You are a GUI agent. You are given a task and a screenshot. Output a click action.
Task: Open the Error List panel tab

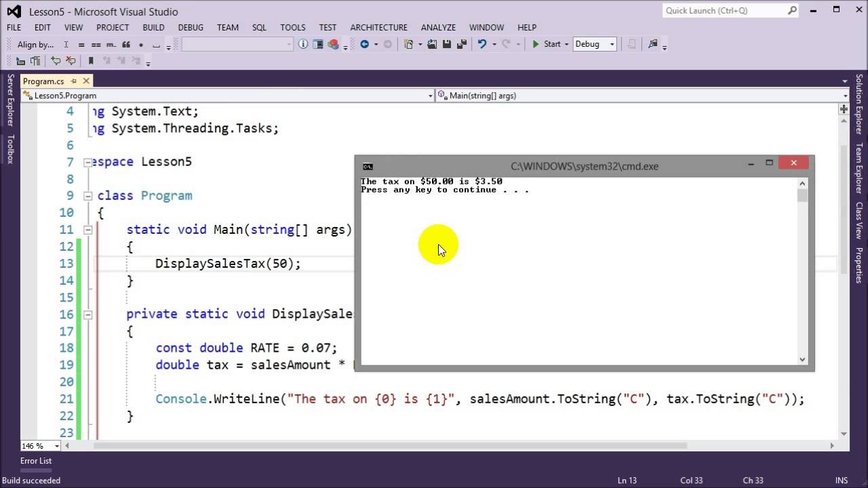coord(36,461)
